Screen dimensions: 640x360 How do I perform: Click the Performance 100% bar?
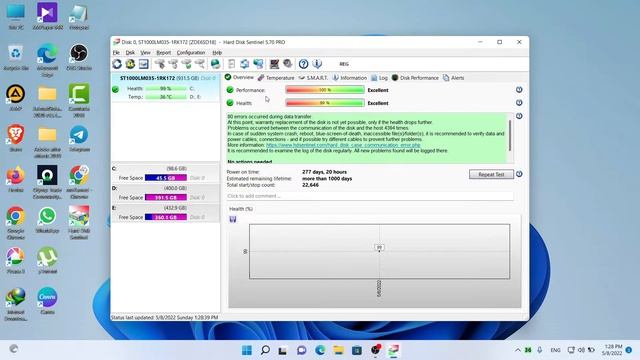tap(325, 90)
